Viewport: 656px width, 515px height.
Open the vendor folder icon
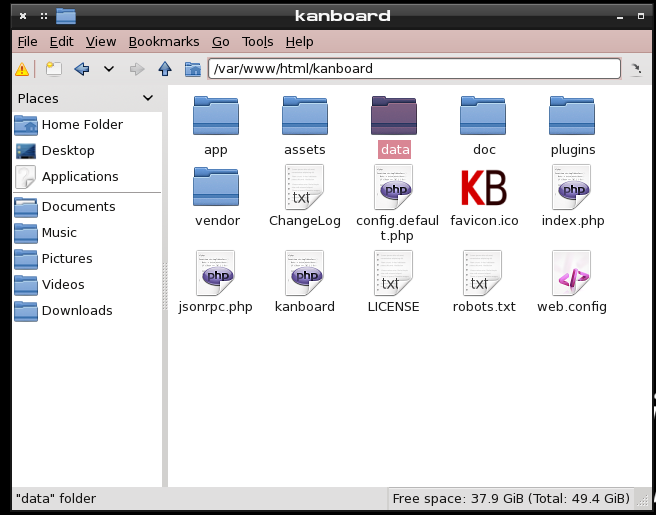pyautogui.click(x=215, y=187)
